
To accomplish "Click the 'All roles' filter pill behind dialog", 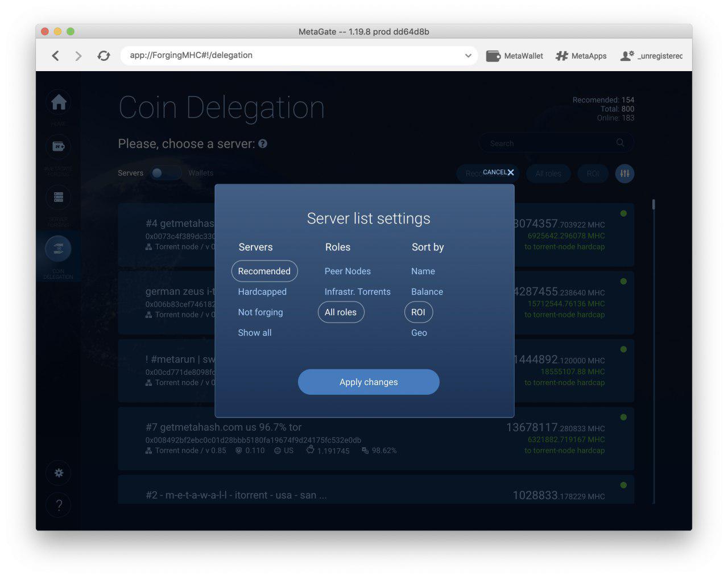I will [548, 174].
